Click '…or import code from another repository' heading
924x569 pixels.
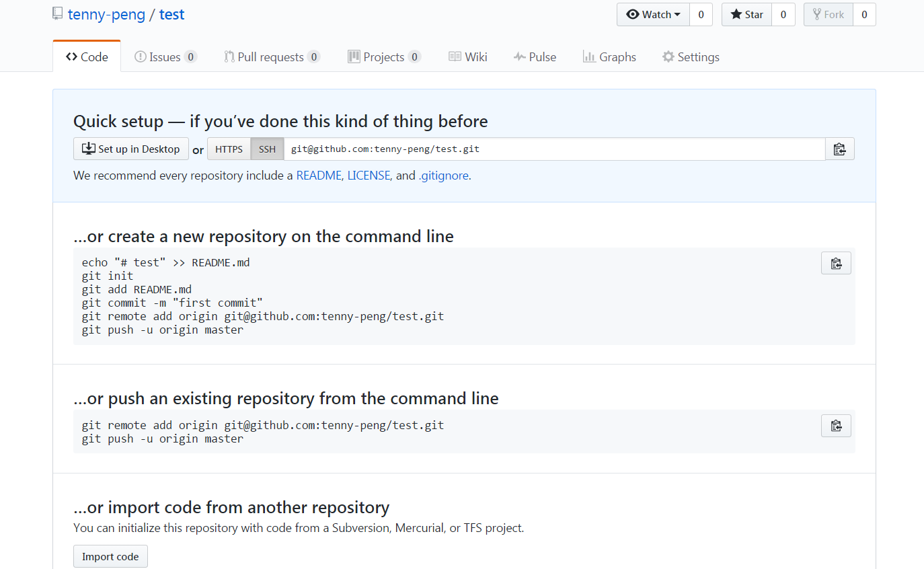pos(231,506)
